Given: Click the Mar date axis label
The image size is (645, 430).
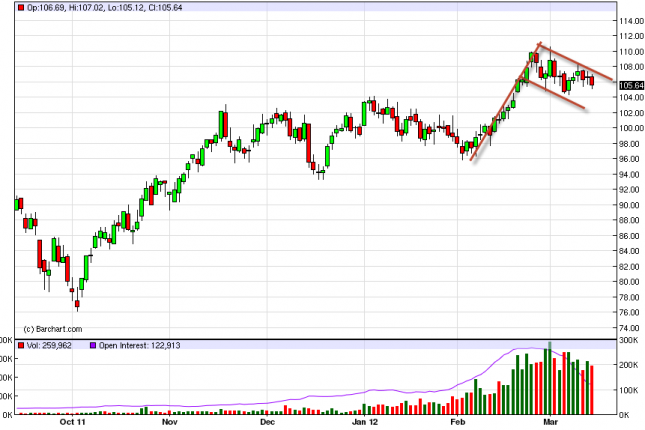Looking at the screenshot, I should point(550,422).
